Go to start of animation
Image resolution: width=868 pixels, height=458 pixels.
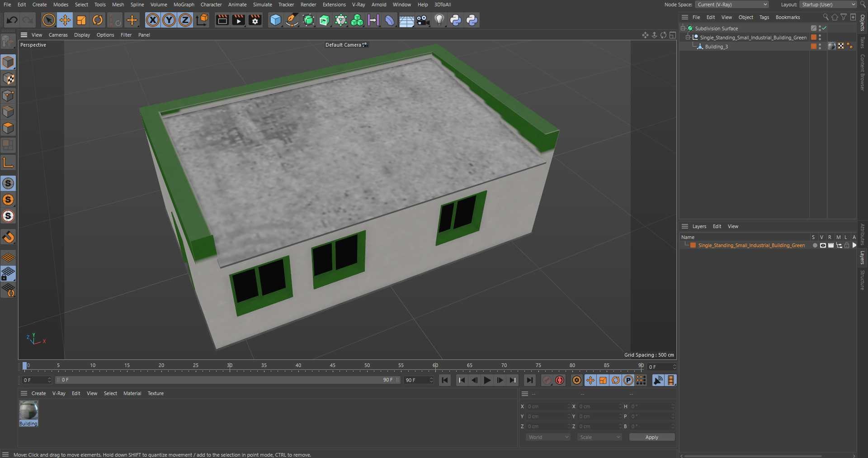(445, 380)
